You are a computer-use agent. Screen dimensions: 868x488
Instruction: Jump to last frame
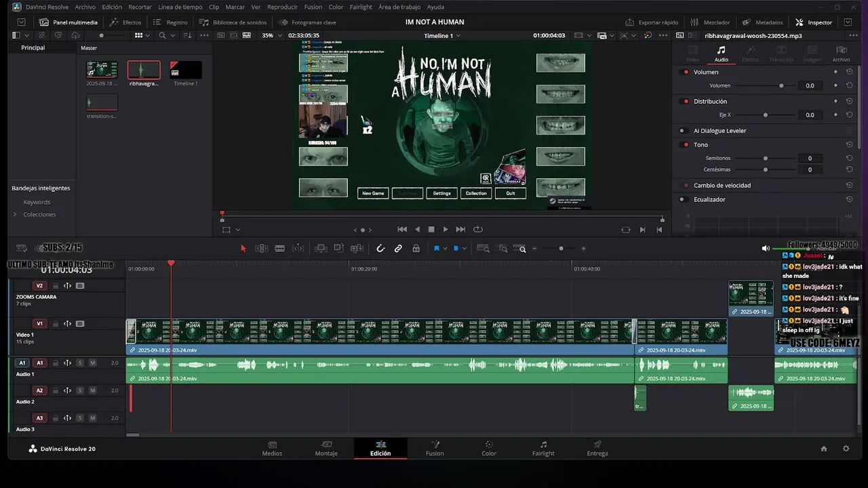coord(460,230)
